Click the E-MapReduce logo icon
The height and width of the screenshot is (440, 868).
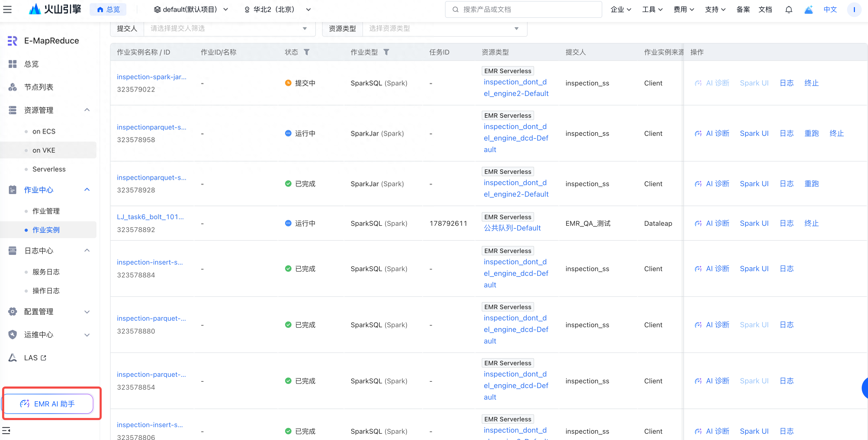(x=12, y=40)
